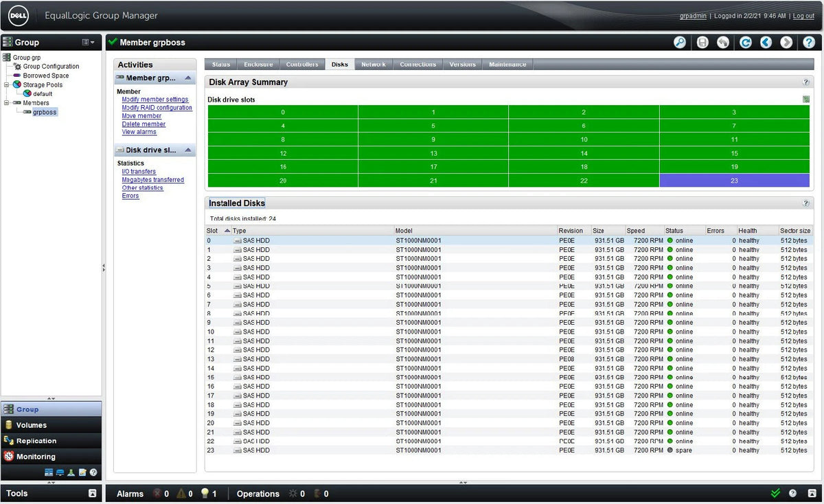Open help for Installed Disks panel
This screenshot has height=504, width=824.
pyautogui.click(x=806, y=203)
